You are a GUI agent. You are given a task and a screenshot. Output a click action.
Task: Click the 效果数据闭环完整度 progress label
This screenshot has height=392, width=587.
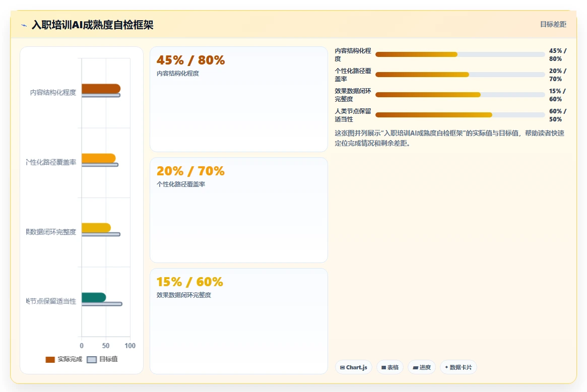[x=353, y=95]
